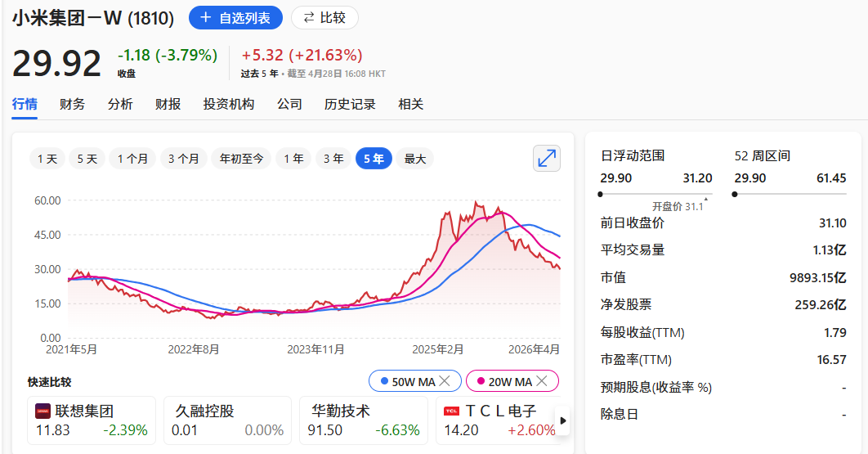Switch to the 分析 tab
This screenshot has height=454, width=868.
pos(120,104)
